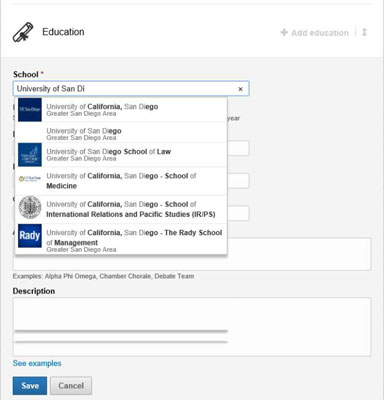The width and height of the screenshot is (384, 400).
Task: Click the Education diploma icon
Action: click(x=23, y=32)
